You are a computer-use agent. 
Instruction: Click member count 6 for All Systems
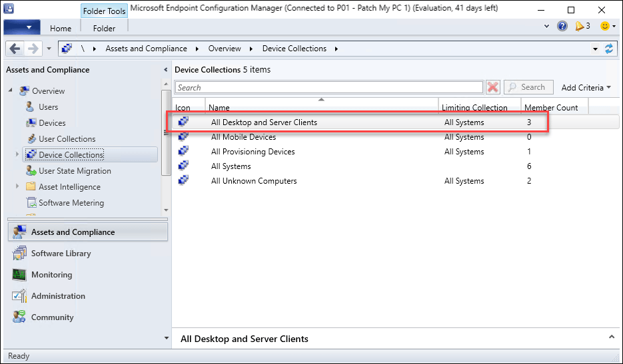point(529,166)
